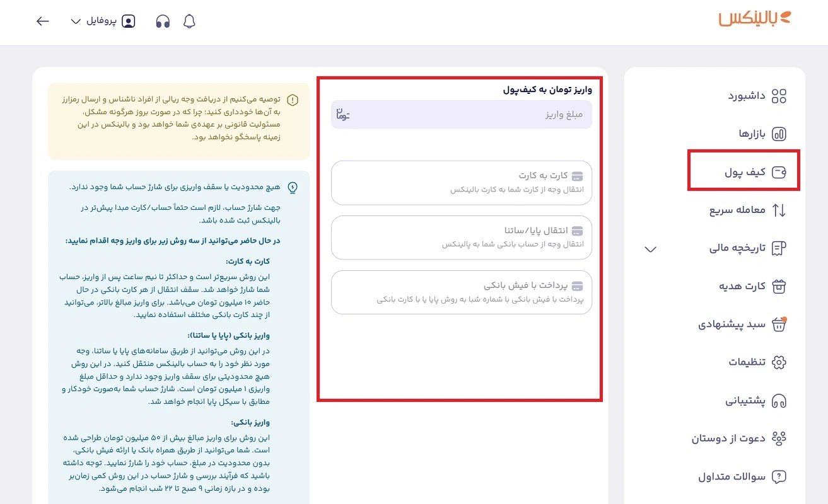Click the profile avatar icon
The height and width of the screenshot is (504, 828).
tap(128, 21)
